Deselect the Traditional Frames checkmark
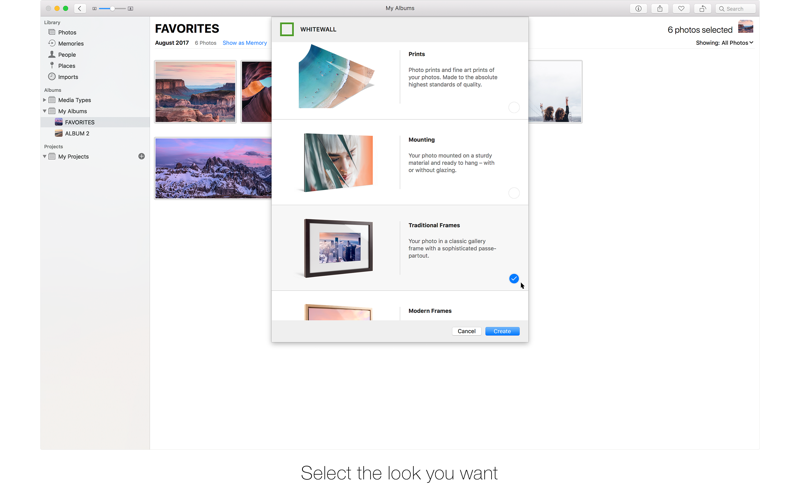Screen dimensions: 800x500 [x=514, y=279]
